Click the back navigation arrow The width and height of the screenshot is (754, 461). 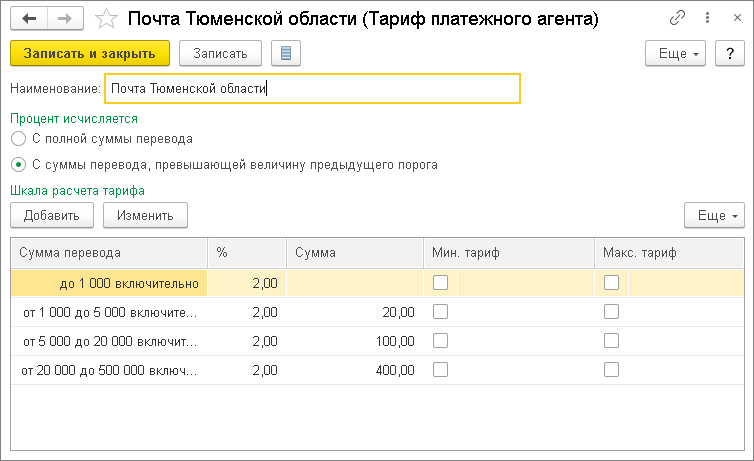(x=30, y=19)
